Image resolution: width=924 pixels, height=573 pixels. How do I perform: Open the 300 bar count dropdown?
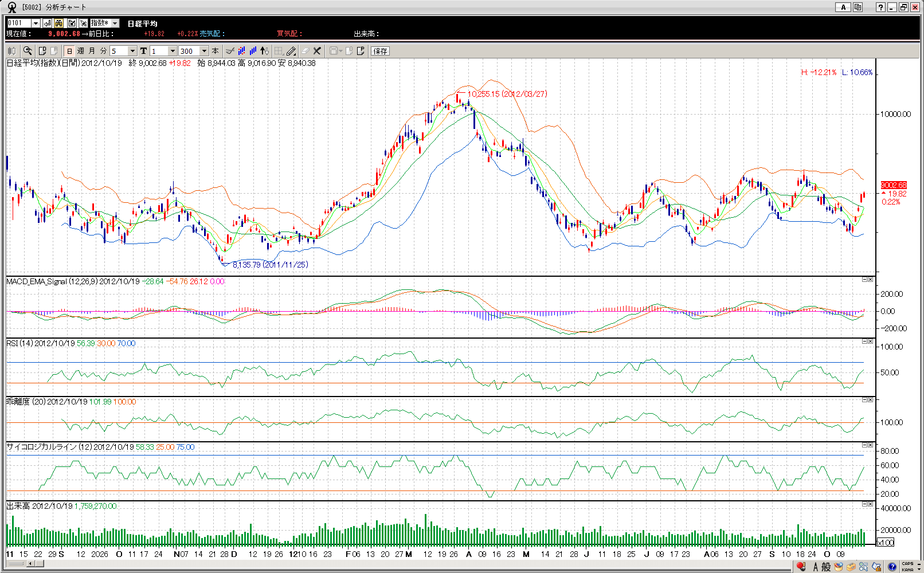pos(204,51)
